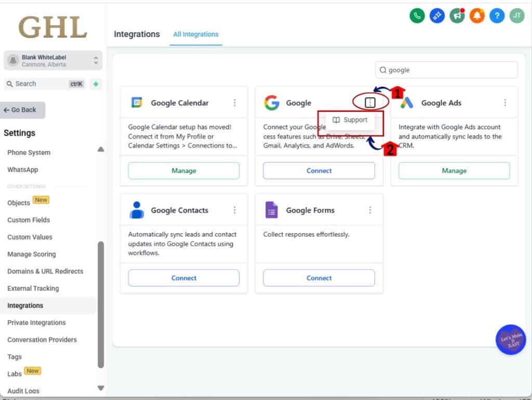This screenshot has width=532, height=400.
Task: Click the 'Collect responses effortlessly.' description
Action: click(x=306, y=234)
